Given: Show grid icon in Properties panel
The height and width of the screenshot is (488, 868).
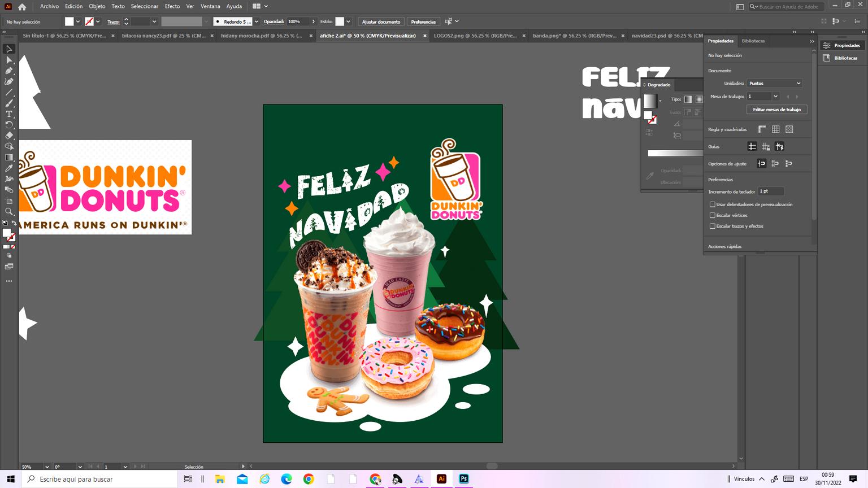Looking at the screenshot, I should [776, 129].
